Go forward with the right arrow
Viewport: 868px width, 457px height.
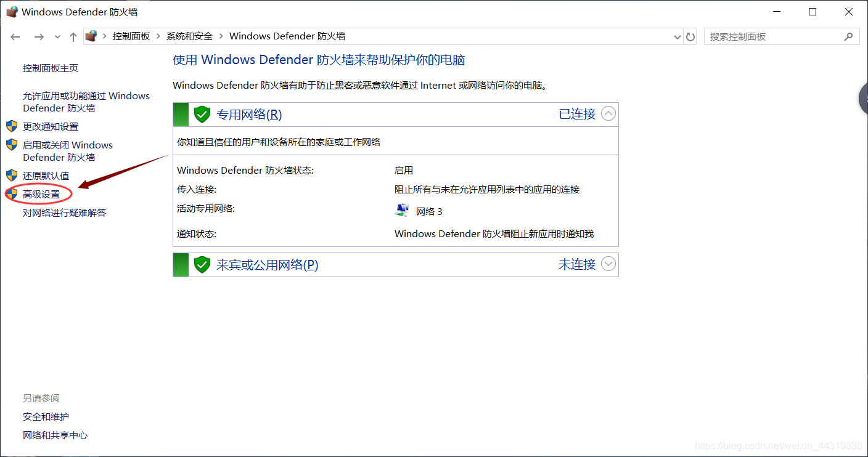(x=39, y=37)
